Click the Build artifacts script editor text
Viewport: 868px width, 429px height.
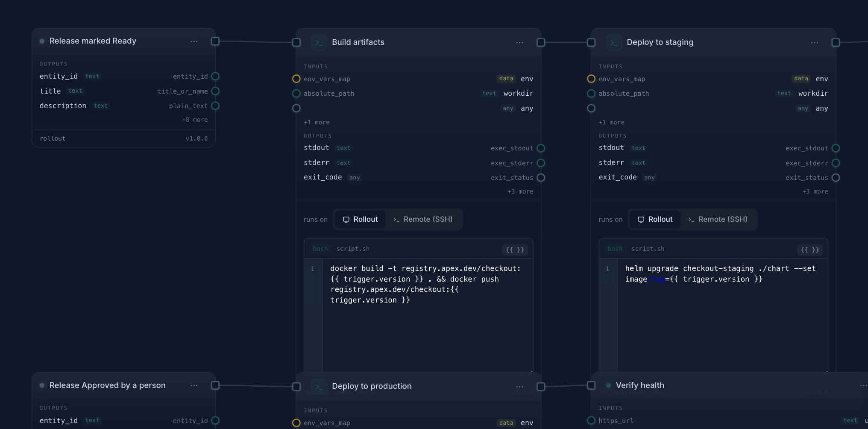click(425, 285)
